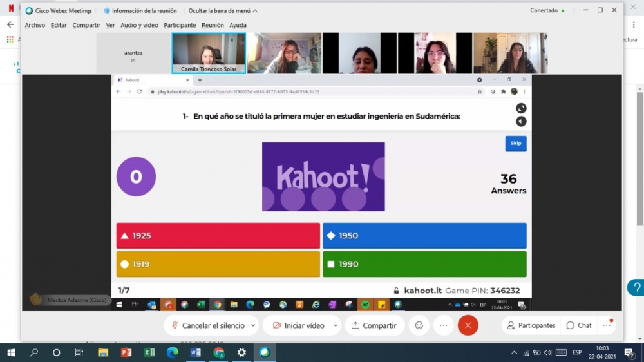Open Cortana circle in taskbar
644x362 pixels.
click(56, 352)
